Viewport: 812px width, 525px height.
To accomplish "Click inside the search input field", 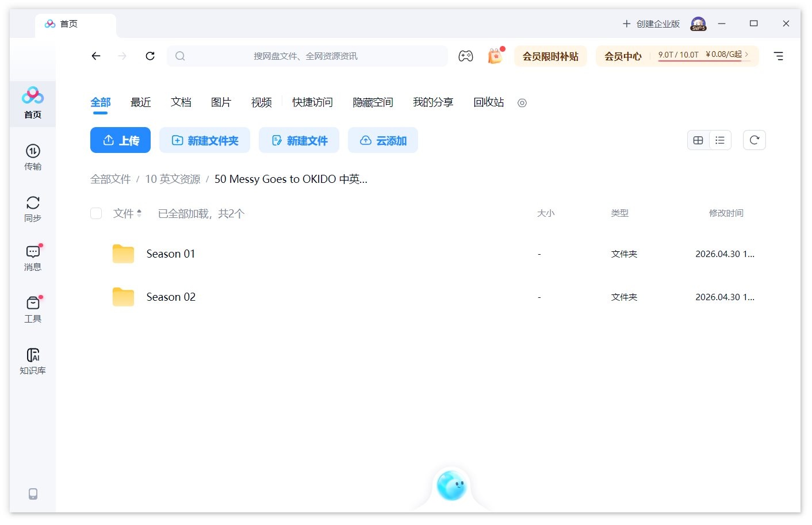I will coord(308,56).
